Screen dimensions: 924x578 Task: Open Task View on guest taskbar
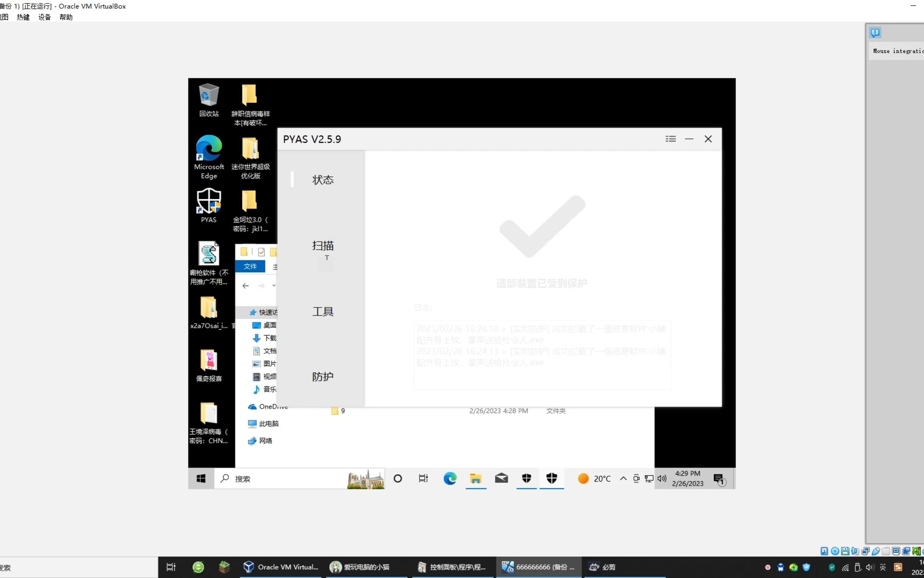click(x=423, y=478)
